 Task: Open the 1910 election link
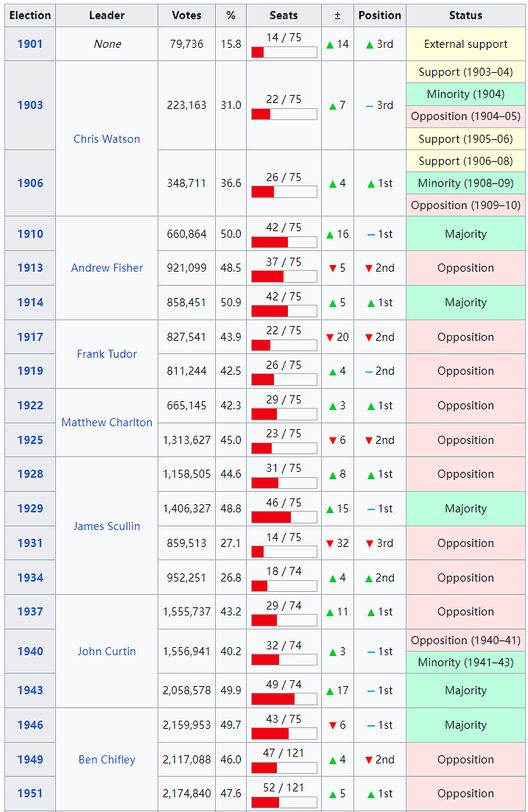coord(30,234)
